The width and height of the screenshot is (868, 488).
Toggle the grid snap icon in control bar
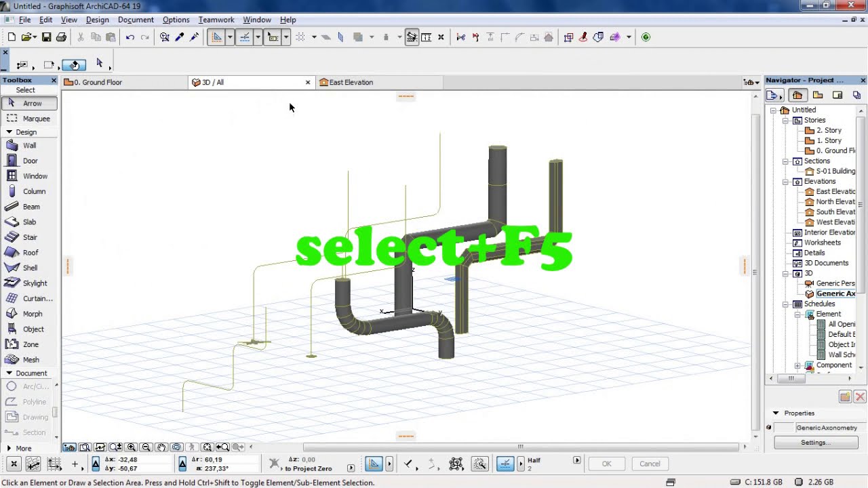[54, 464]
